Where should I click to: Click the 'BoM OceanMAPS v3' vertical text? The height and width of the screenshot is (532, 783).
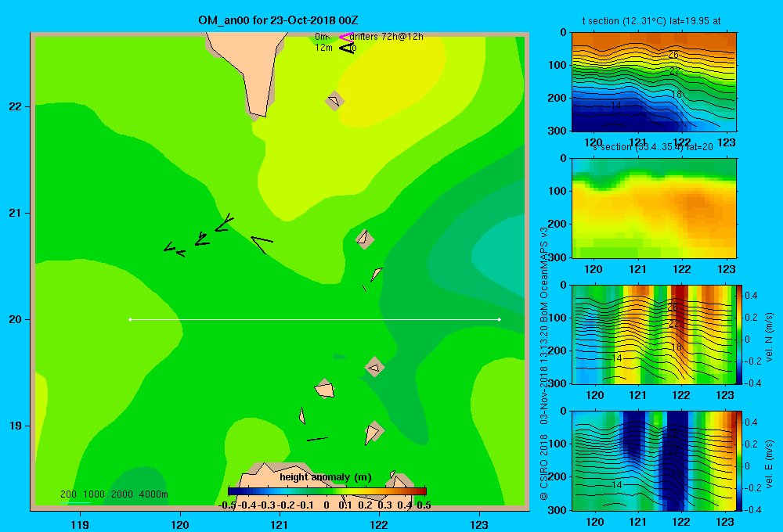(544, 275)
